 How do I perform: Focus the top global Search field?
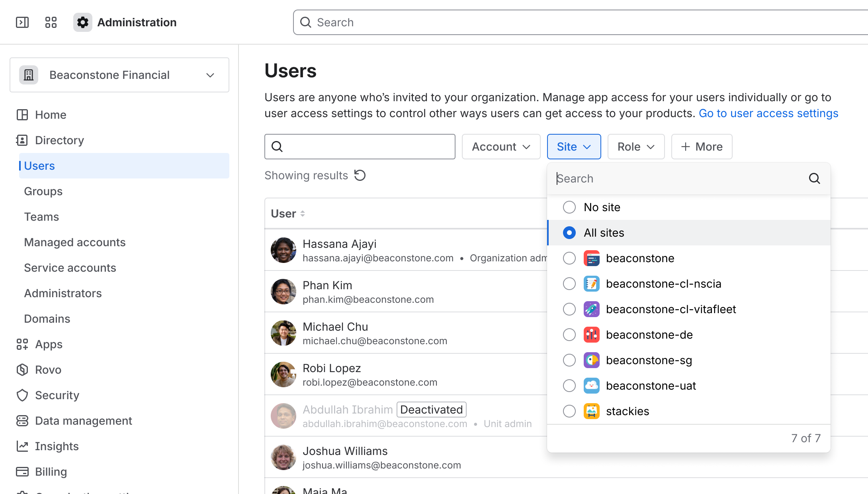tap(581, 22)
